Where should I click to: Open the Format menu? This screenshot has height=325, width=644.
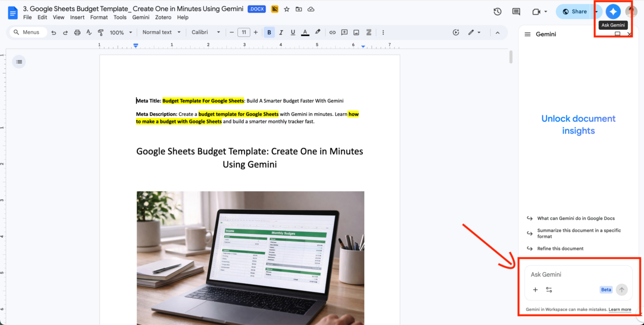pyautogui.click(x=99, y=17)
